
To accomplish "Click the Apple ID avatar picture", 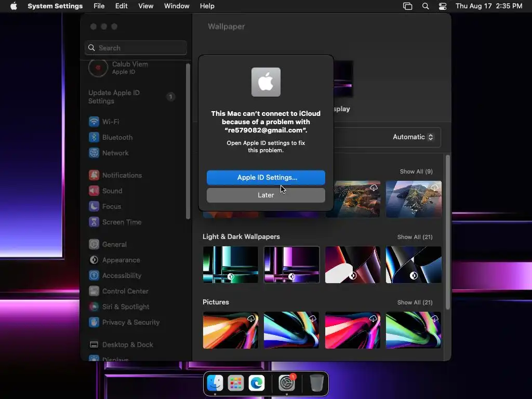I will point(98,68).
